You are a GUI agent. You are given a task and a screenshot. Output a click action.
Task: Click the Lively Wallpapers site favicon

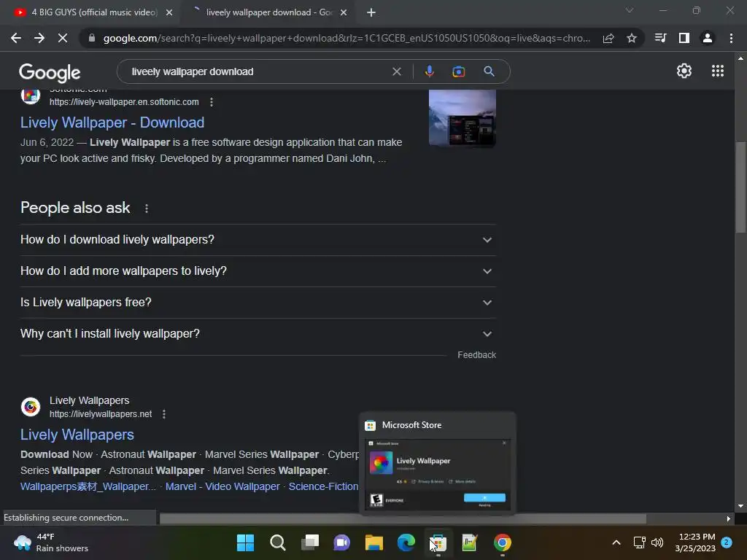[31, 407]
